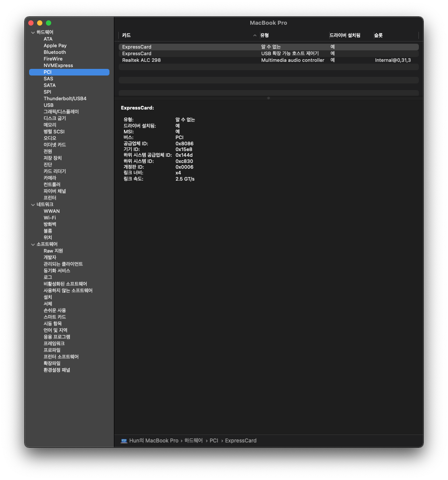Select NVMExpress in sidebar
The width and height of the screenshot is (448, 480).
point(58,65)
